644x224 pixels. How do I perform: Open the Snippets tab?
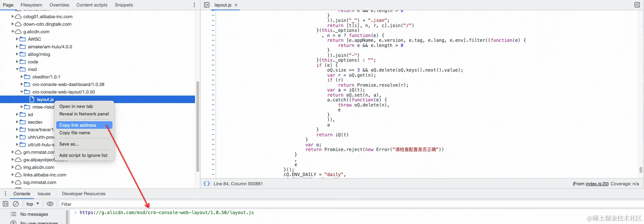124,5
